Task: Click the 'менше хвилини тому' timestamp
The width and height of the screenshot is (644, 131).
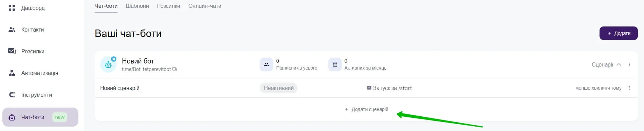Action: coord(598,88)
